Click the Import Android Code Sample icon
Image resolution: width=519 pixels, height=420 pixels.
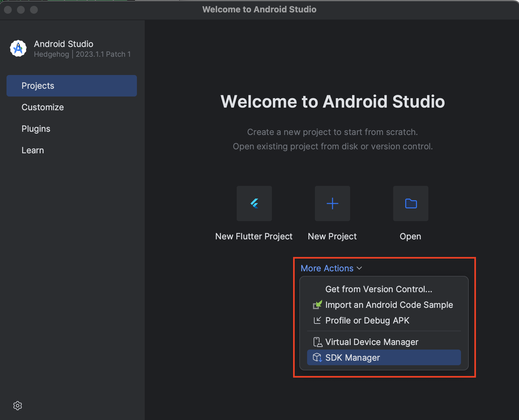[x=318, y=305]
